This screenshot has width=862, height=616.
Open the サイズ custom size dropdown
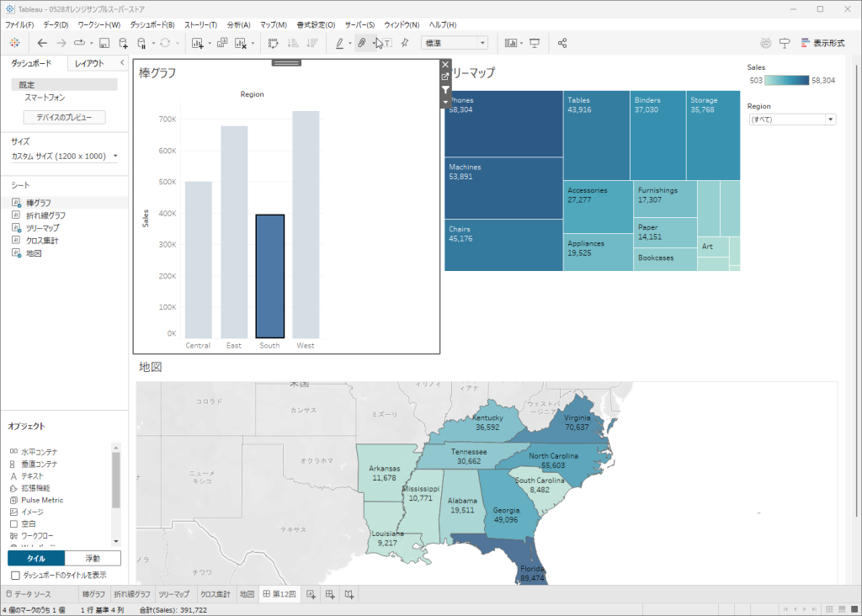(65, 156)
